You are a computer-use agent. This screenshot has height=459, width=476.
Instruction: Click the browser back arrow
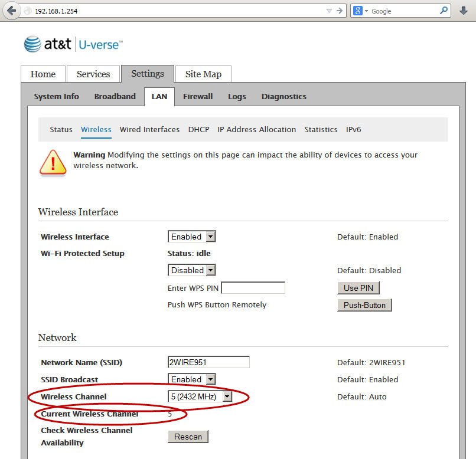coord(11,10)
